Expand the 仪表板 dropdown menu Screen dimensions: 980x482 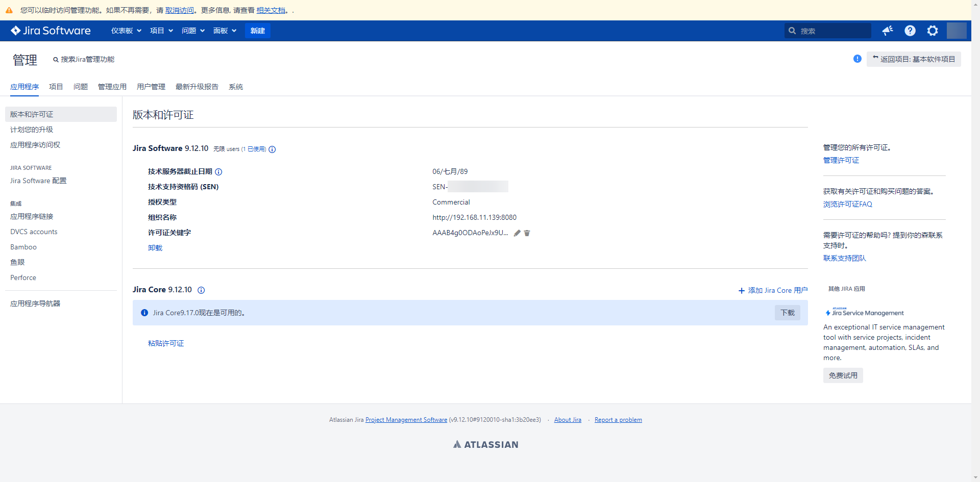click(x=126, y=31)
